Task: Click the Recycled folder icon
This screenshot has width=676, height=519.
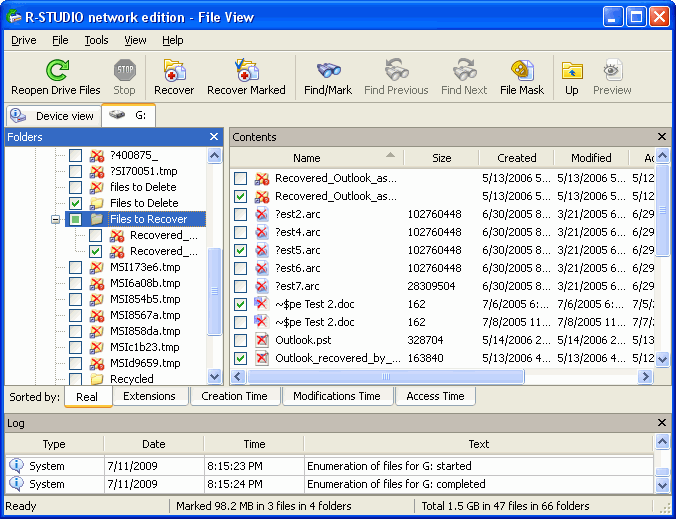Action: point(97,379)
